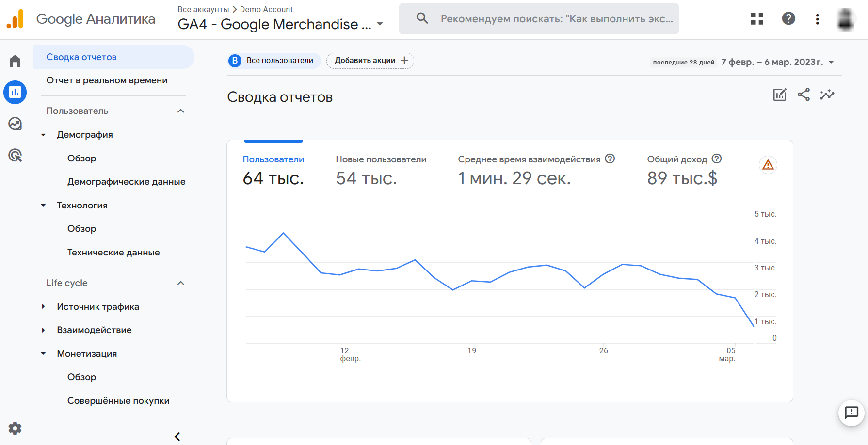Click the Demo Account breadcrumb link
This screenshot has width=868, height=445.
click(266, 9)
